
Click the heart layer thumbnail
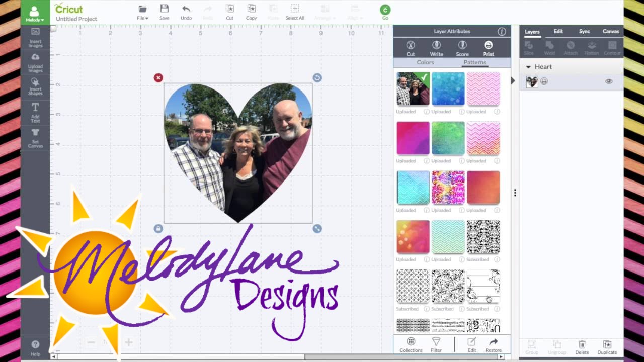pyautogui.click(x=532, y=81)
